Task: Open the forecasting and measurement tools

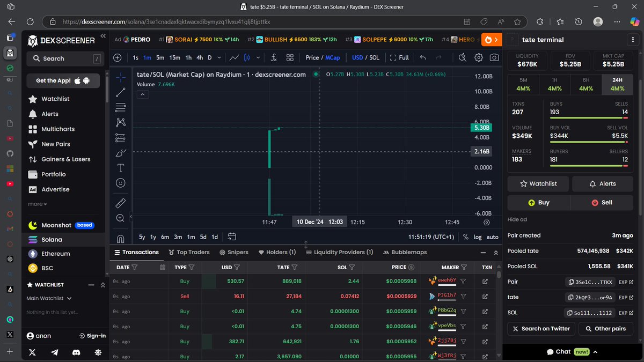Action: [121, 138]
